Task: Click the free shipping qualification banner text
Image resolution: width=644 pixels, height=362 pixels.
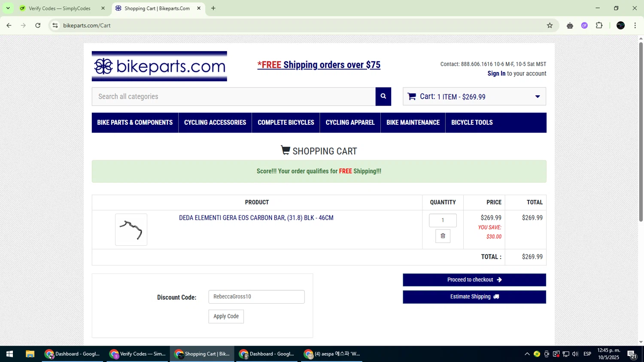Action: click(319, 171)
